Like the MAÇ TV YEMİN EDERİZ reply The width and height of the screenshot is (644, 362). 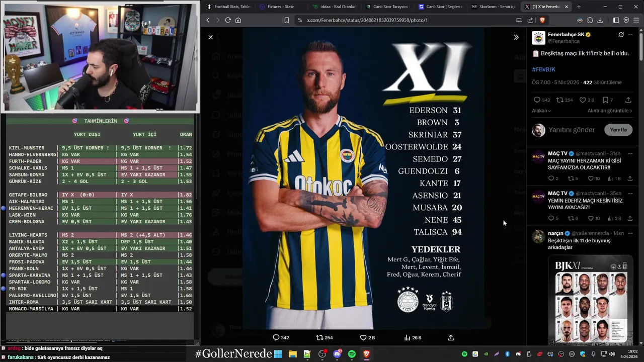pos(591,218)
